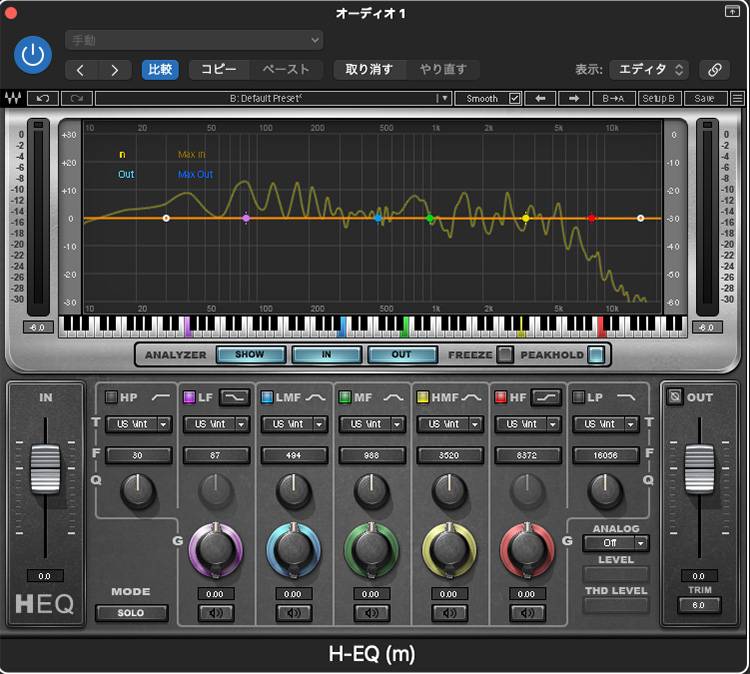This screenshot has width=750, height=674.
Task: Click the IN level fader handle
Action: coord(45,469)
